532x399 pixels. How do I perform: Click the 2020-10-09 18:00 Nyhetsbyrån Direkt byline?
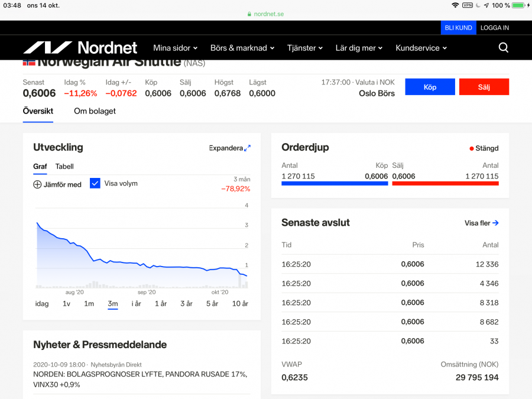click(x=87, y=365)
